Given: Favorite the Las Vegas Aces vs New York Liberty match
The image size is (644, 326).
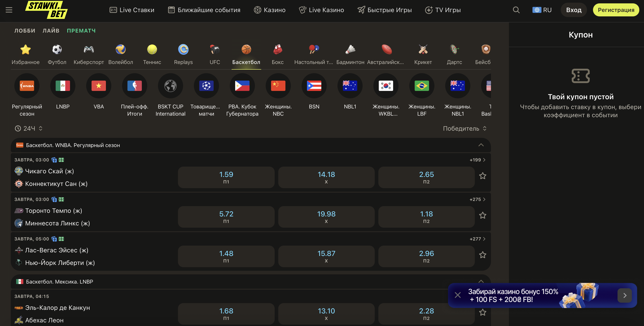Looking at the screenshot, I should coord(482,255).
